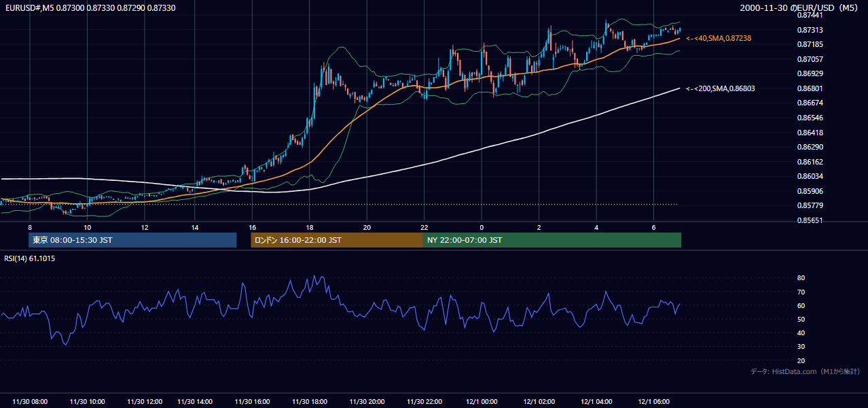The width and height of the screenshot is (868, 408).
Task: Click the 12/1 06:00 time label
Action: (654, 402)
